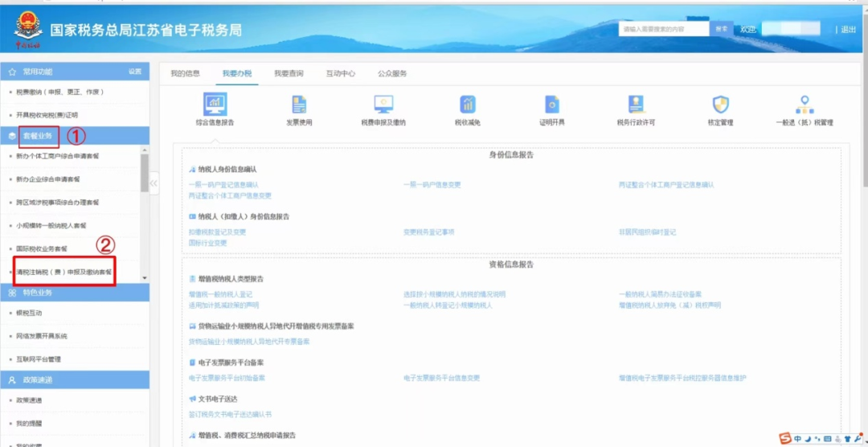Open the 一般退（抵）税管理 icon

click(804, 105)
